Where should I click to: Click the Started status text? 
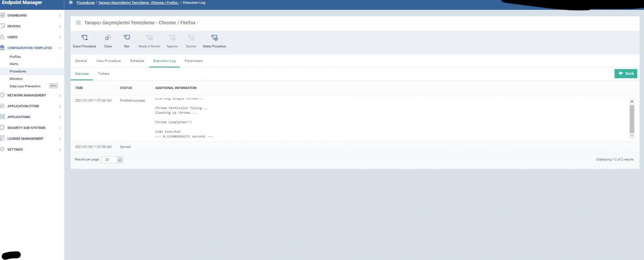pos(125,147)
